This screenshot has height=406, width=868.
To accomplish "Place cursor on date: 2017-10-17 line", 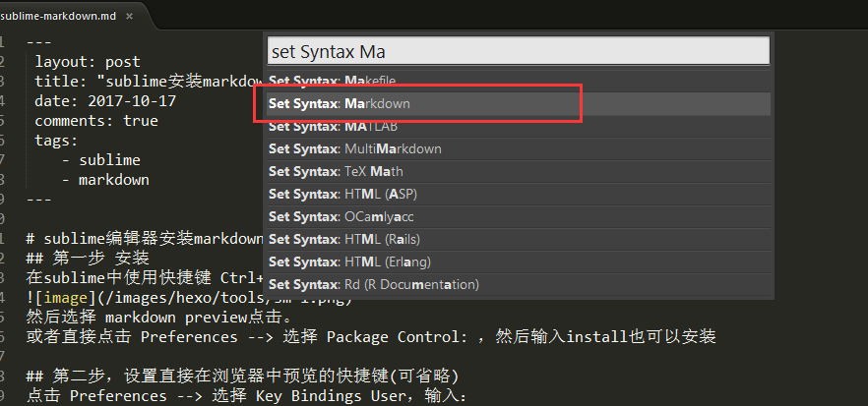I will (x=105, y=101).
